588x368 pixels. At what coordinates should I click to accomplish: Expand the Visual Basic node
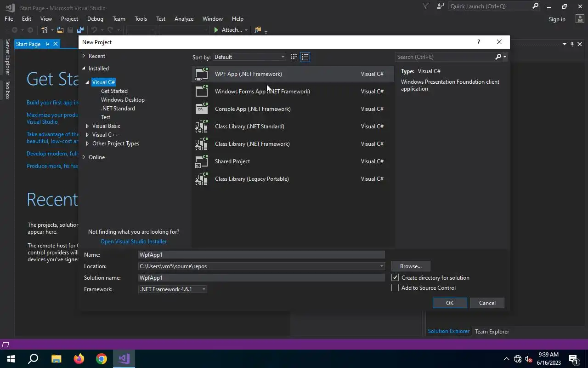click(x=87, y=126)
